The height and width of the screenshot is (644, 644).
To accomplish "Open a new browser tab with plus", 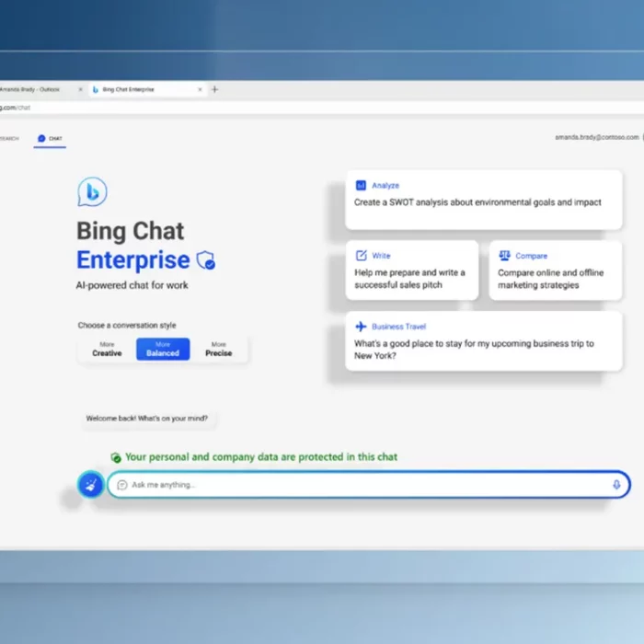I will point(214,89).
